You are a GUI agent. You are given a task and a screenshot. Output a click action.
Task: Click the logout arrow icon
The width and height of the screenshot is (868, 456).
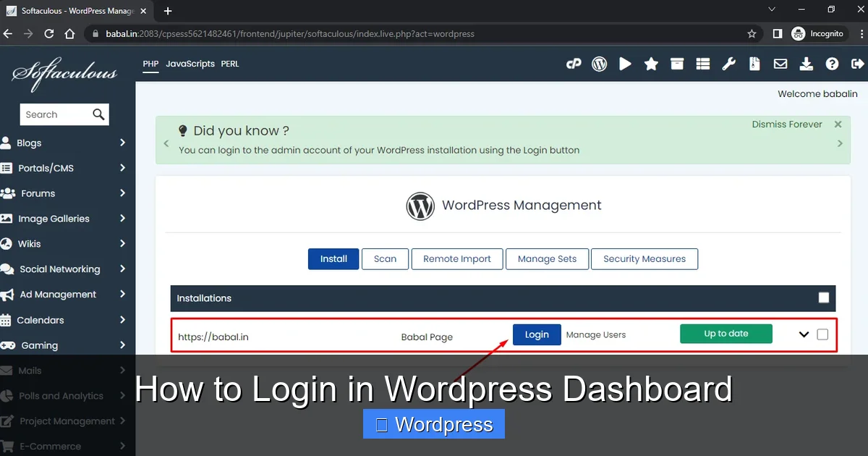(858, 64)
